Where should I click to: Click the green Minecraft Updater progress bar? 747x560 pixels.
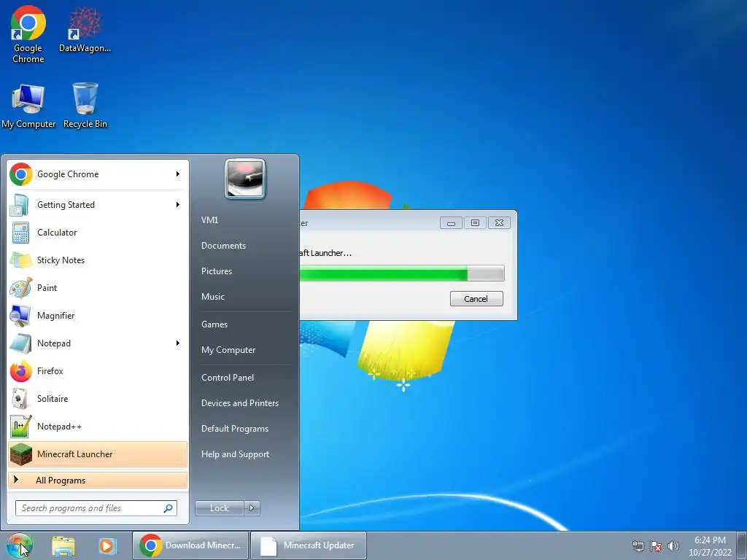pyautogui.click(x=402, y=273)
